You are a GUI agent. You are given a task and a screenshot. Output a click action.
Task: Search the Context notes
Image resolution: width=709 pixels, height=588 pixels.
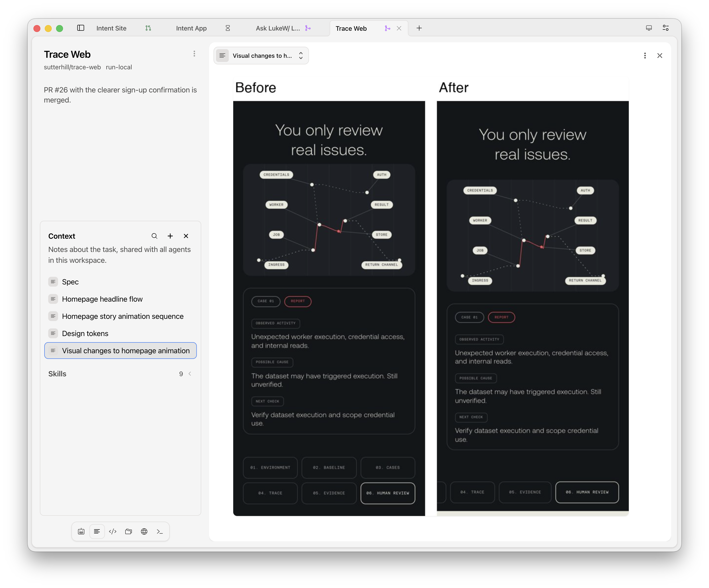click(x=154, y=236)
